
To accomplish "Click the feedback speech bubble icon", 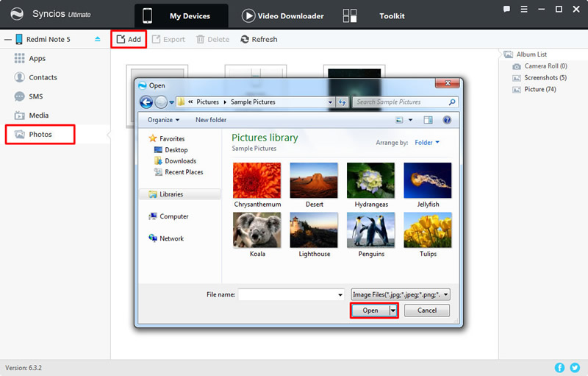I will click(x=506, y=9).
